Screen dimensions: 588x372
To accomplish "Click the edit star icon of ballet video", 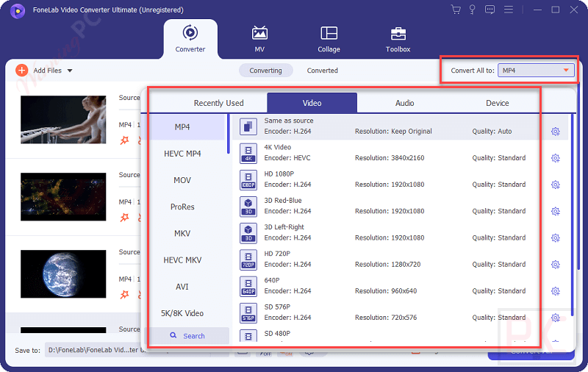I will tap(124, 140).
